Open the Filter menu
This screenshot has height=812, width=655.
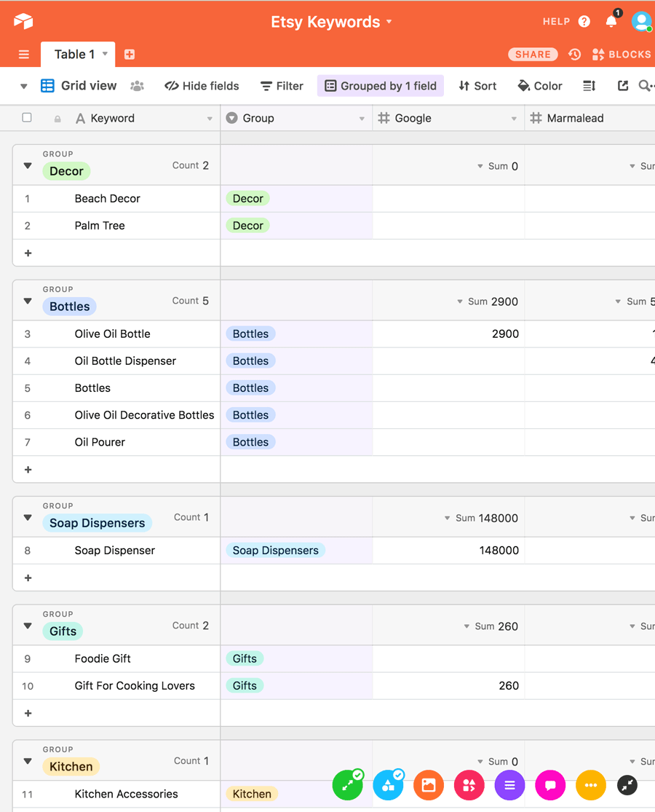(x=282, y=86)
